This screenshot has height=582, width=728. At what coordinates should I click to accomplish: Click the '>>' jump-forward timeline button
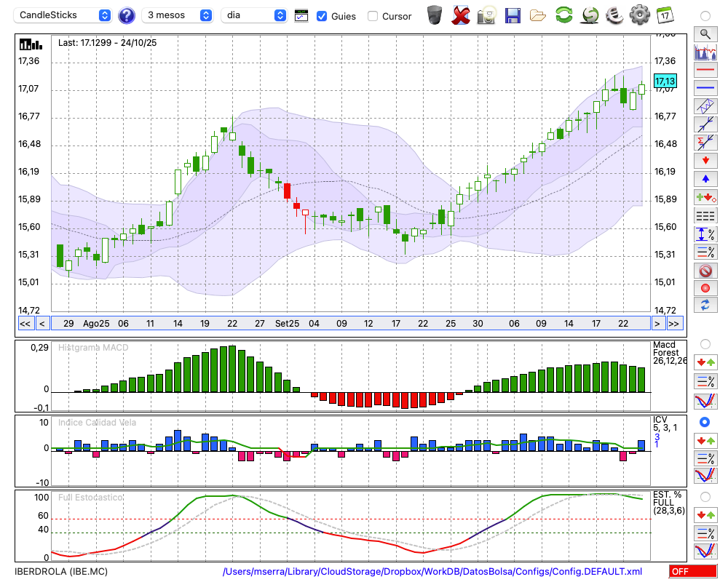(675, 324)
